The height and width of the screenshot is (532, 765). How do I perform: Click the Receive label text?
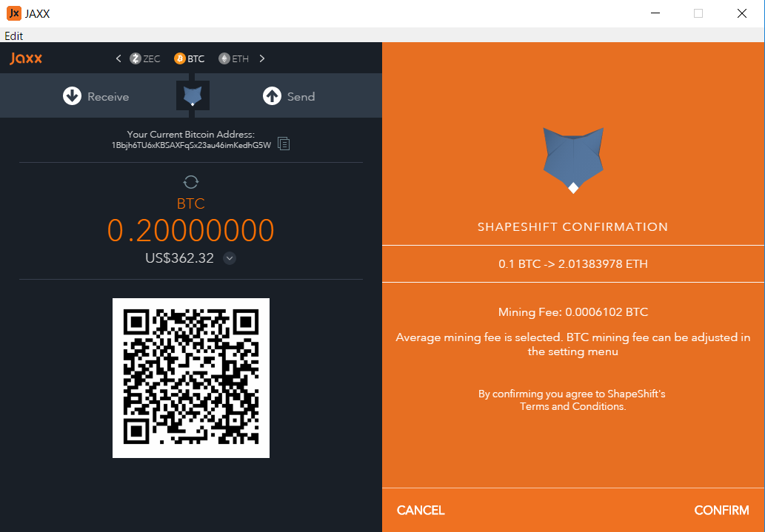click(108, 96)
